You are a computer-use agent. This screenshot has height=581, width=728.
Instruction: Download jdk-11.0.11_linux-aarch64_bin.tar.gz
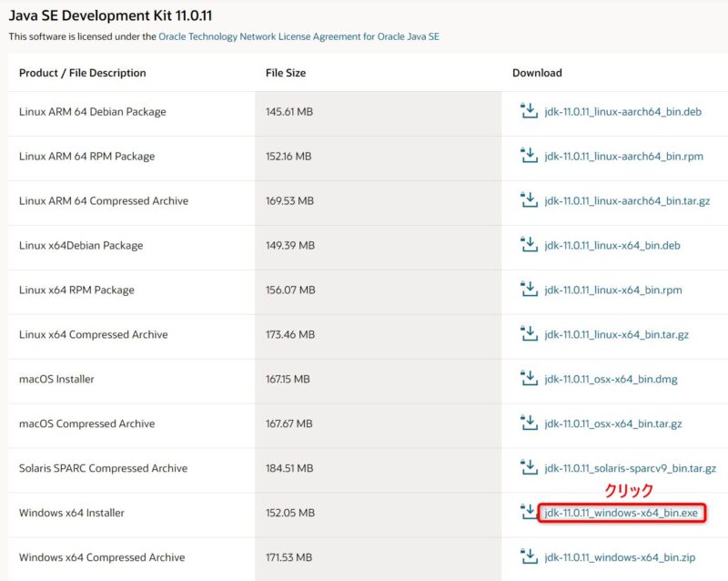coord(627,200)
